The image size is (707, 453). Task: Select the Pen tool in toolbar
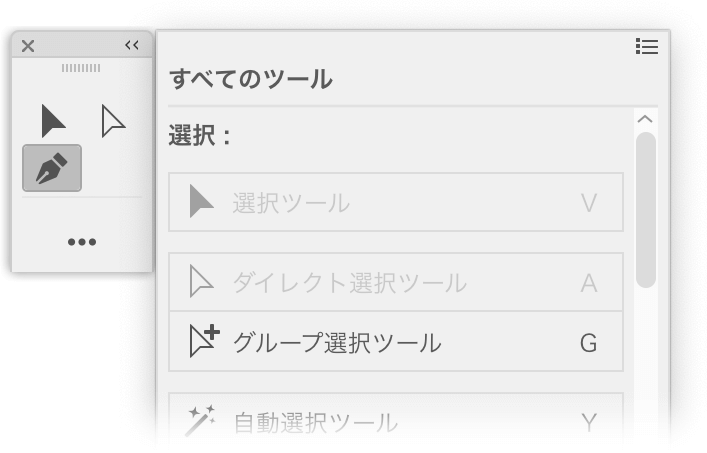52,168
